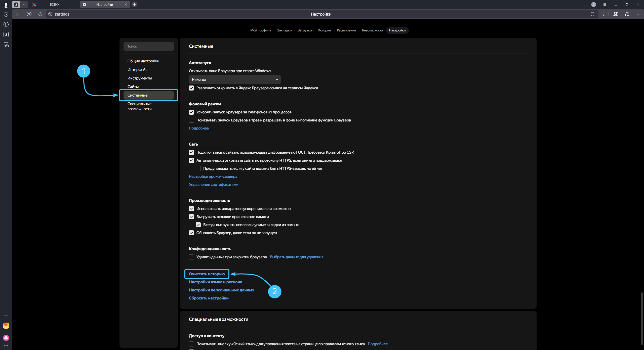Click the new tab plus button

pos(135,5)
